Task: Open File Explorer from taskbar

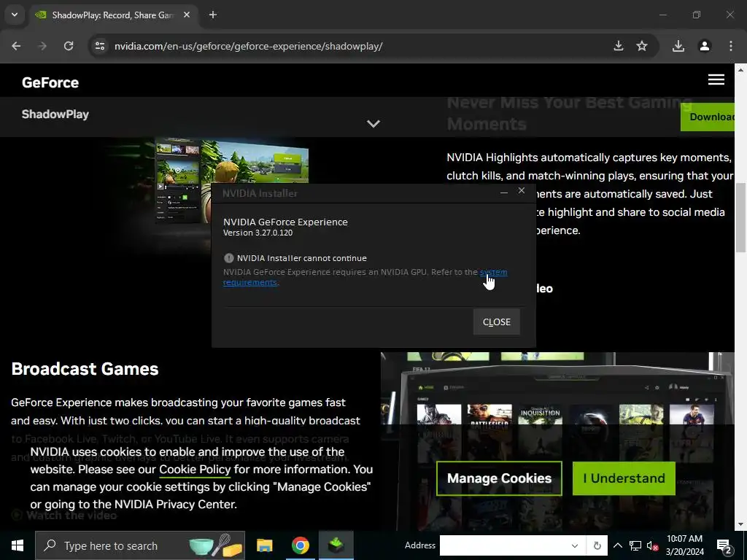Action: [264, 545]
